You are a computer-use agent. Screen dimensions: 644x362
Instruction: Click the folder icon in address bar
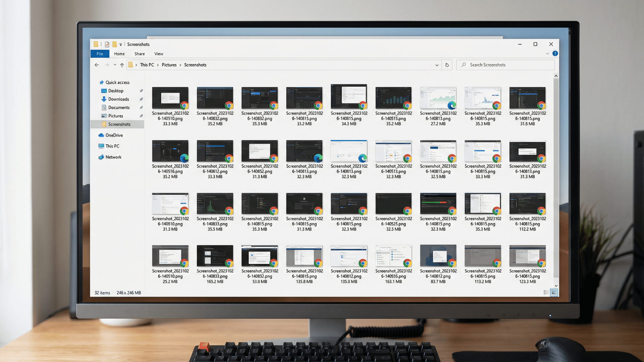(x=130, y=65)
